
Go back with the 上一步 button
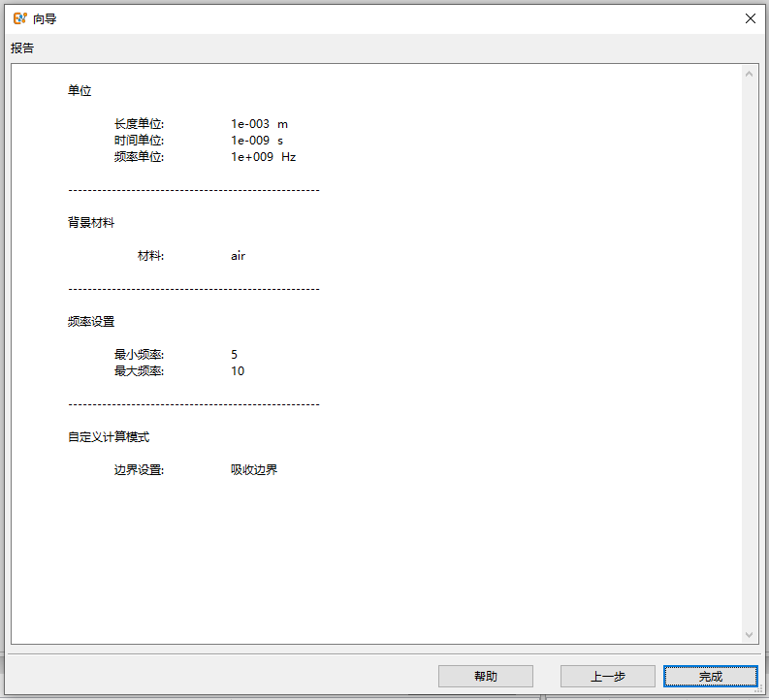tap(608, 677)
